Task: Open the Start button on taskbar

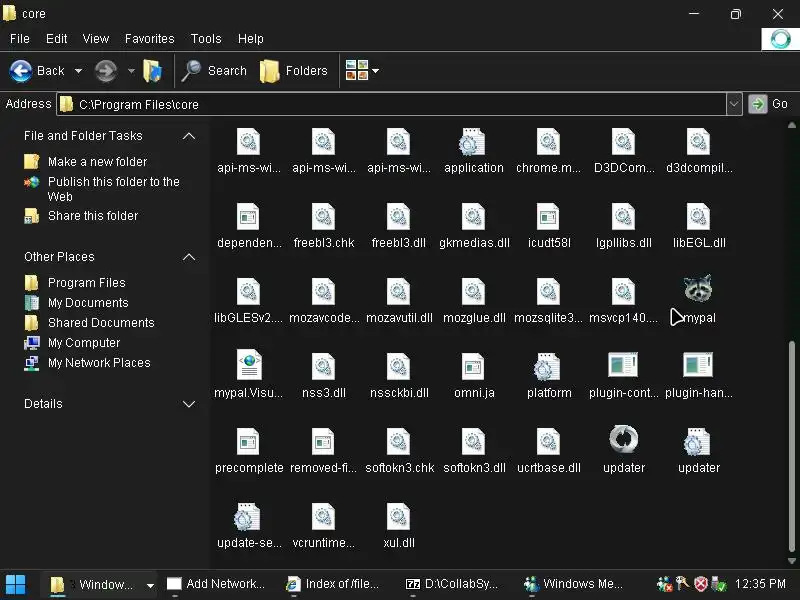Action: click(15, 585)
